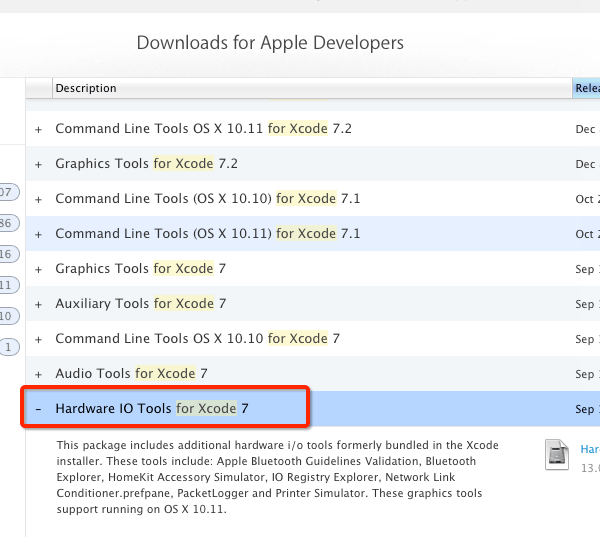Expand Auxiliary Tools for Xcode 7 row
The height and width of the screenshot is (537, 600).
(x=38, y=305)
